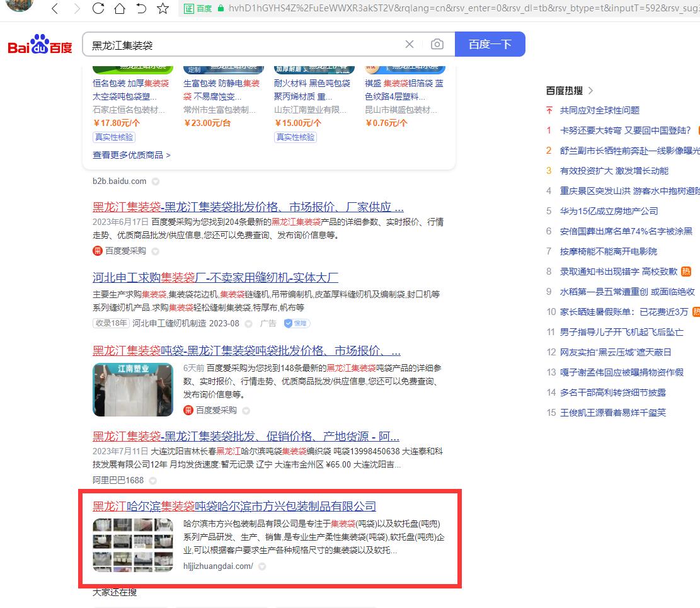The width and height of the screenshot is (700, 608).
Task: Open result 黑龙江集装袋批发、促销价格、产地货源
Action: point(246,436)
